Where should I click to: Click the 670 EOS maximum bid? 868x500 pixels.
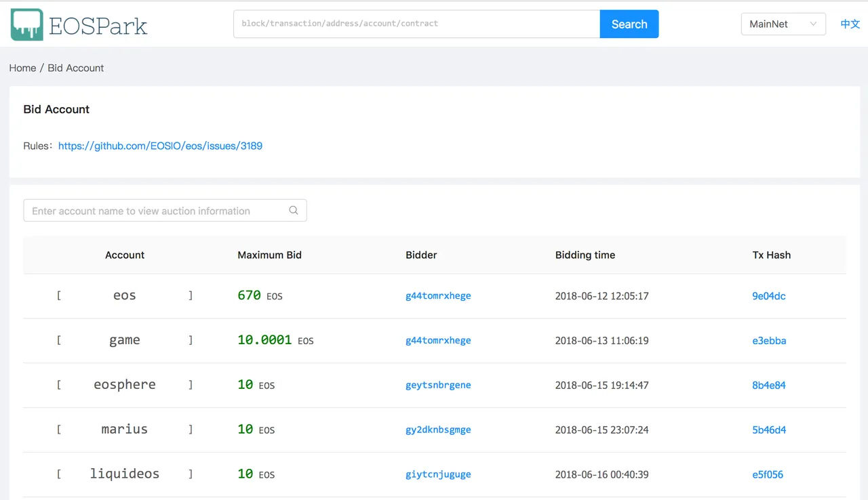pos(260,295)
